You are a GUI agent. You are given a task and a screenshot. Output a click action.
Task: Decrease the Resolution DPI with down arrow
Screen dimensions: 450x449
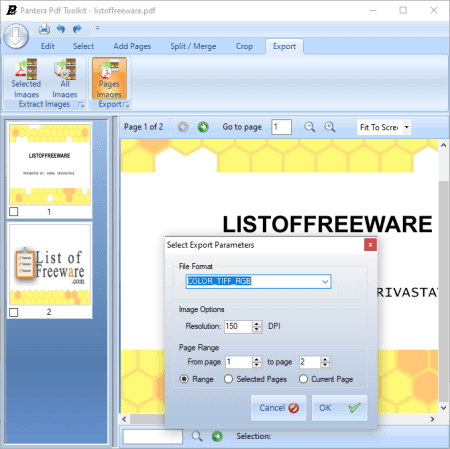257,329
